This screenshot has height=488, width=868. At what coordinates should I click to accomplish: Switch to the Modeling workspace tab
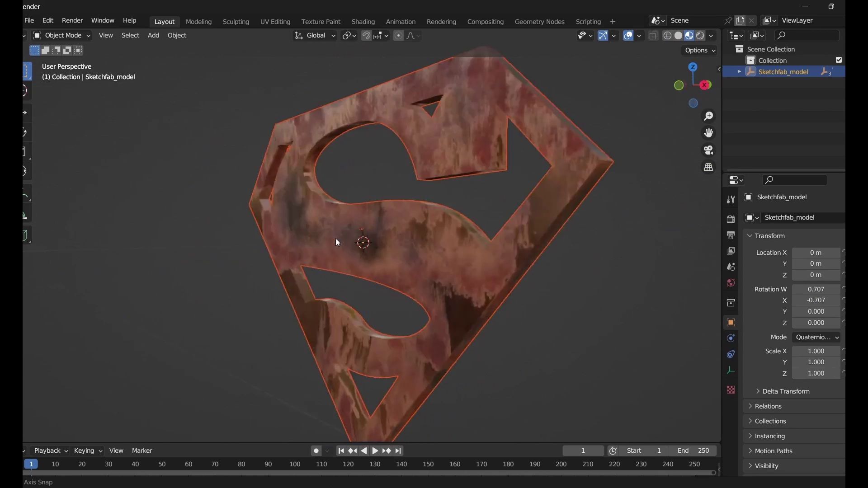pos(199,22)
